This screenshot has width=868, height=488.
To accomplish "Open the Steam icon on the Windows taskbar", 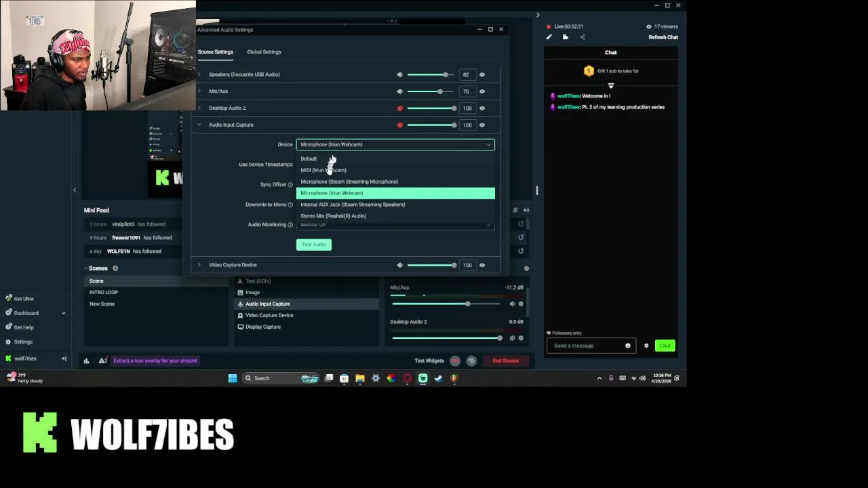I will (438, 378).
